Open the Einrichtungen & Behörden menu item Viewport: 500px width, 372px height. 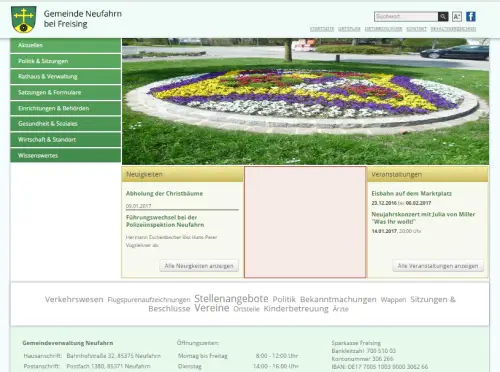click(66, 108)
